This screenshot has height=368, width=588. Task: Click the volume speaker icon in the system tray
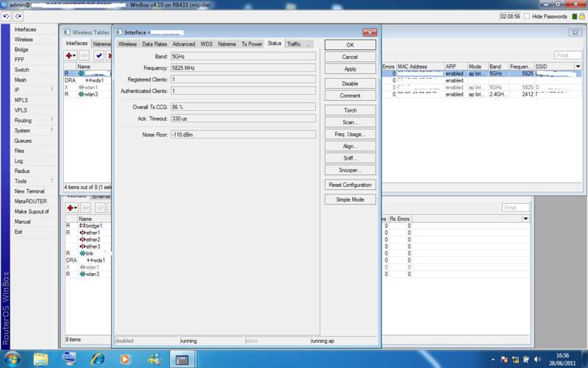537,359
